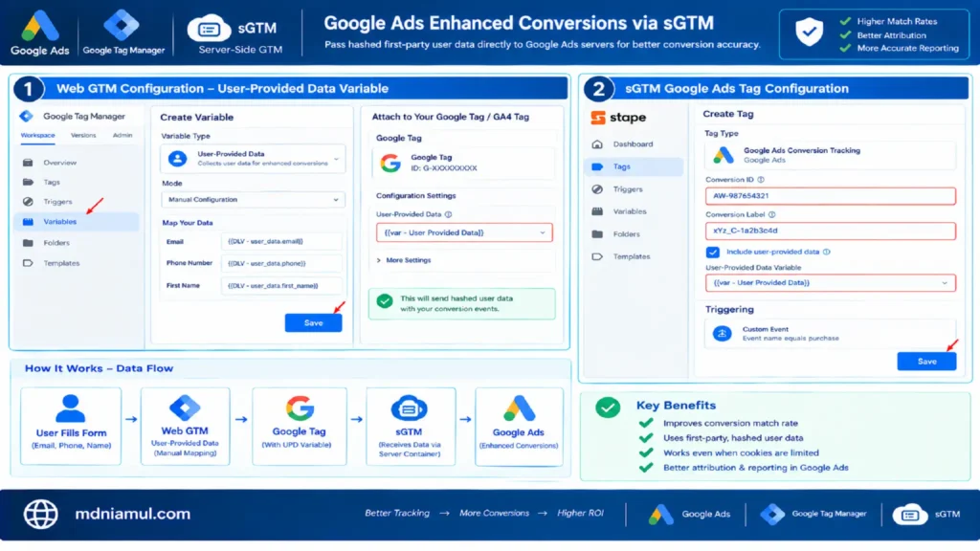Click the shield checkmark icon in header
The height and width of the screenshot is (551, 980).
click(x=809, y=32)
